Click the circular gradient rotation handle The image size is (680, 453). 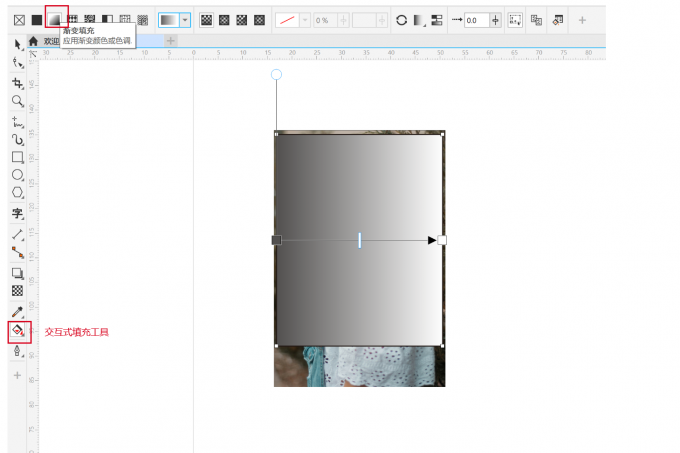pyautogui.click(x=276, y=75)
